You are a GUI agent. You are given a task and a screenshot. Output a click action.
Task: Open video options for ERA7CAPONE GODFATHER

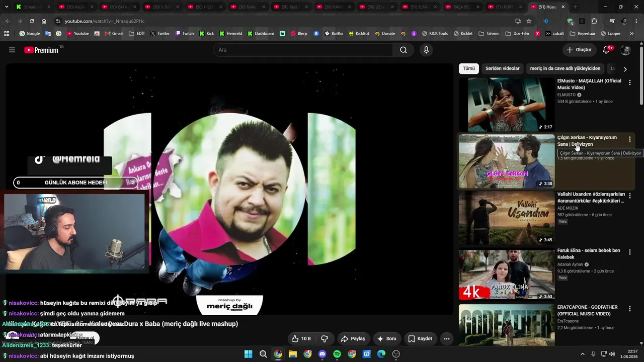pos(629,309)
